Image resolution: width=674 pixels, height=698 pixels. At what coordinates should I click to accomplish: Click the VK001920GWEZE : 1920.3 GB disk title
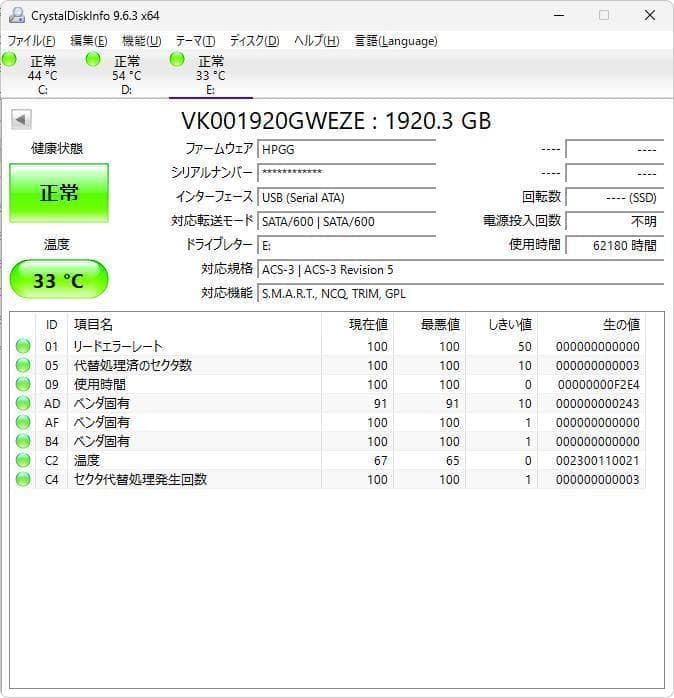336,121
